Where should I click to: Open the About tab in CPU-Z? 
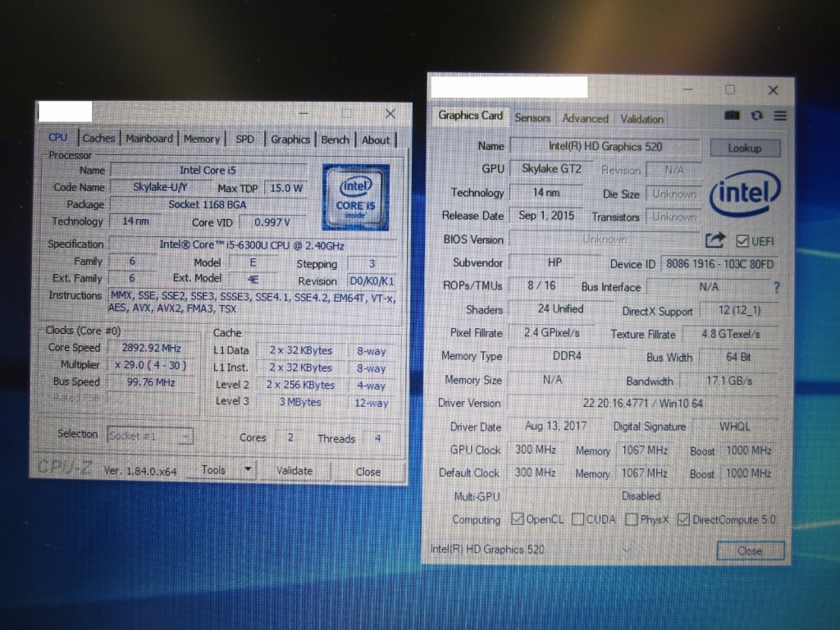click(376, 139)
